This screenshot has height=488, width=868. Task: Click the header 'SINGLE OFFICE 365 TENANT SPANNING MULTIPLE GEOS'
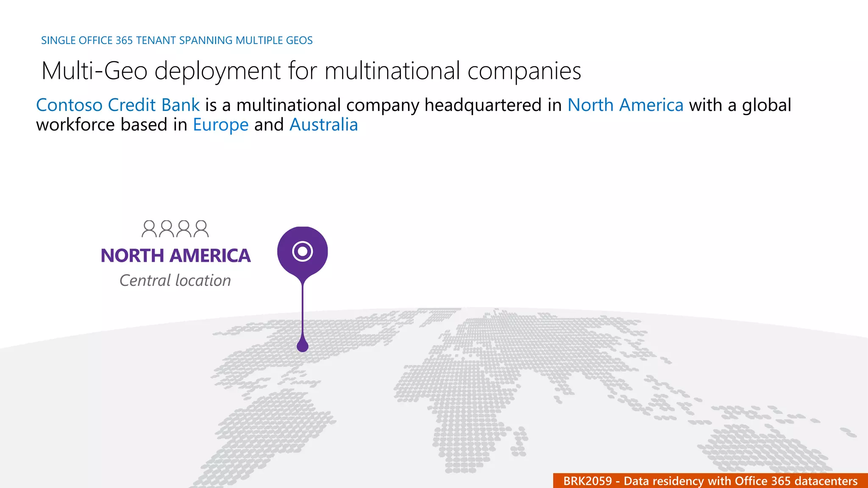coord(177,40)
